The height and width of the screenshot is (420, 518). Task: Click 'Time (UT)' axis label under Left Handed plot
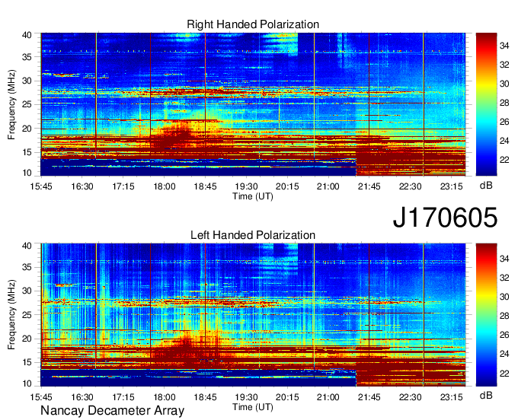point(253,407)
